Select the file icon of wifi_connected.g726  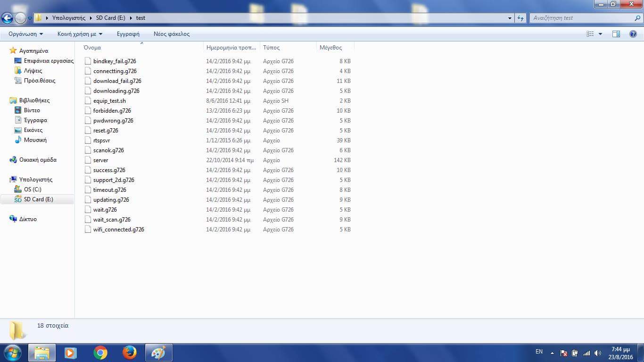click(88, 230)
